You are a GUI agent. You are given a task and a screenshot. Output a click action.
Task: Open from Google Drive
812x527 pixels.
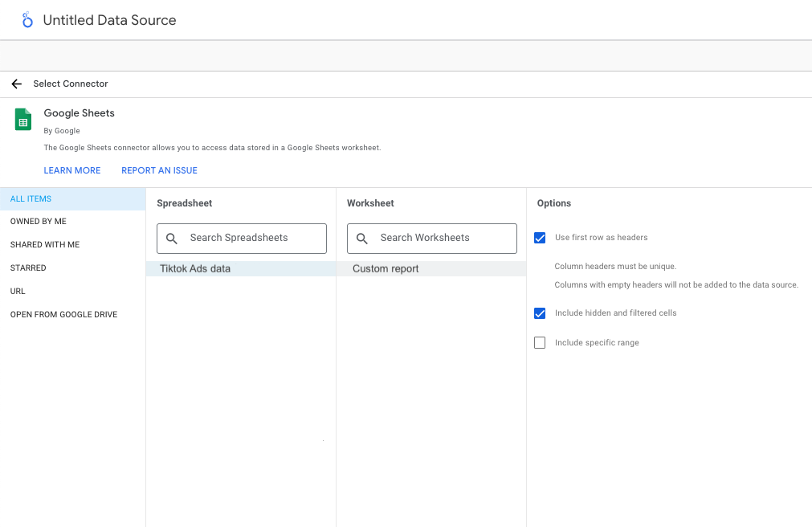tap(63, 314)
